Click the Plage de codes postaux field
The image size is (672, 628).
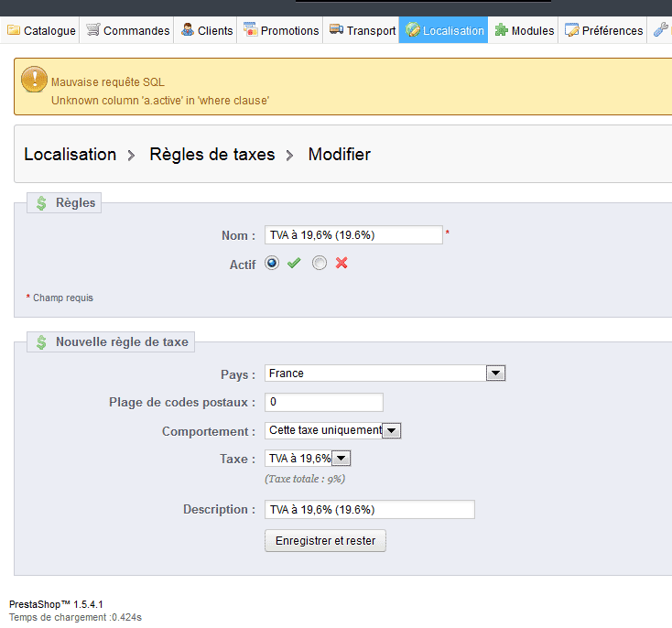point(324,402)
